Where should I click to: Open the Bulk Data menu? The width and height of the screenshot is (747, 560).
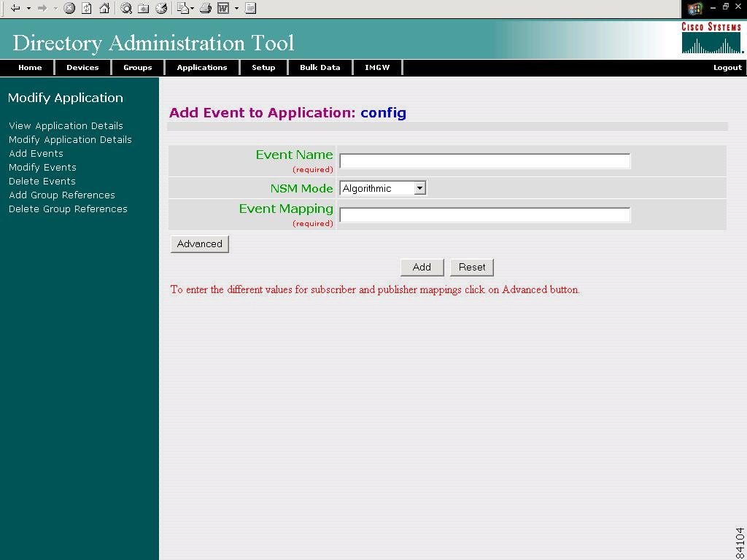[x=320, y=67]
